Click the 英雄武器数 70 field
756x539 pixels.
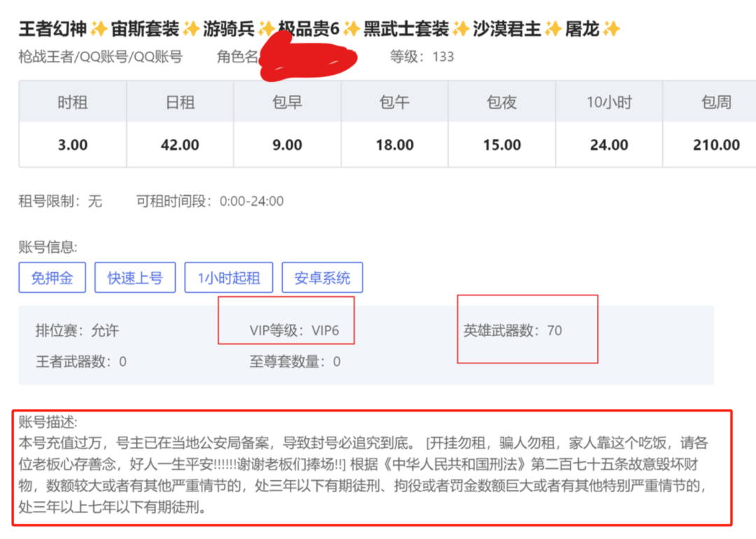coord(512,330)
